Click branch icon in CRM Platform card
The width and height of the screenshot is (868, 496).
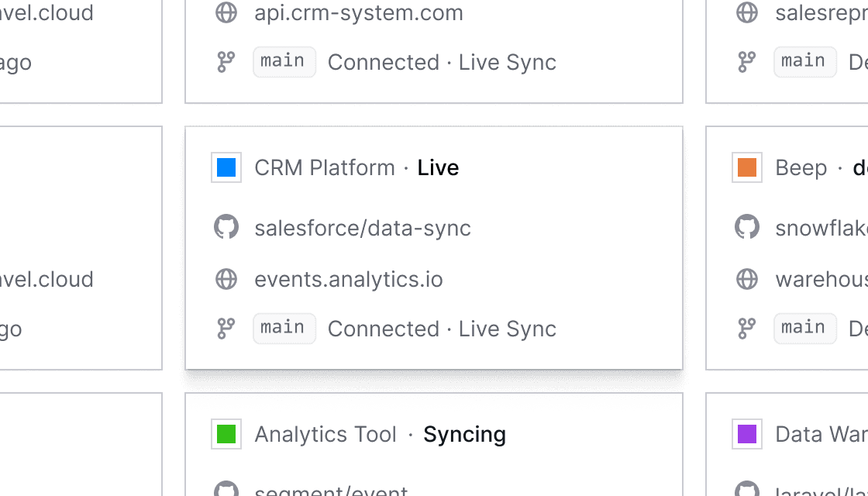click(x=226, y=329)
